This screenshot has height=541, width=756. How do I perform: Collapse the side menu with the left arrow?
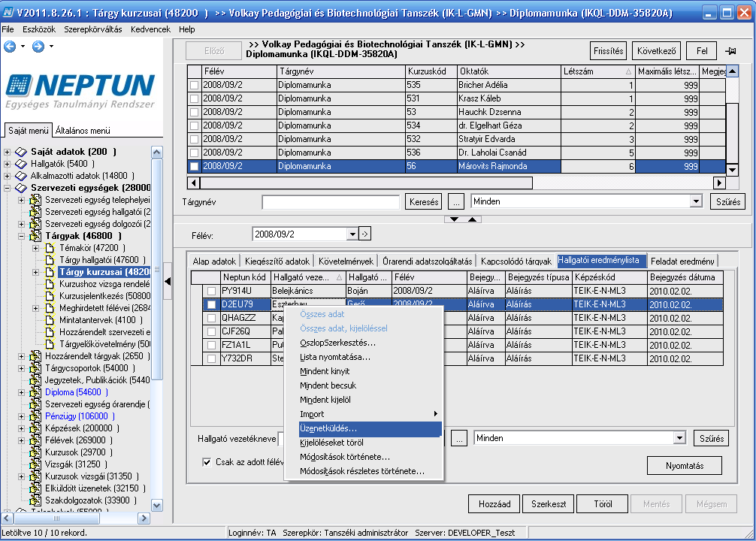tap(168, 281)
